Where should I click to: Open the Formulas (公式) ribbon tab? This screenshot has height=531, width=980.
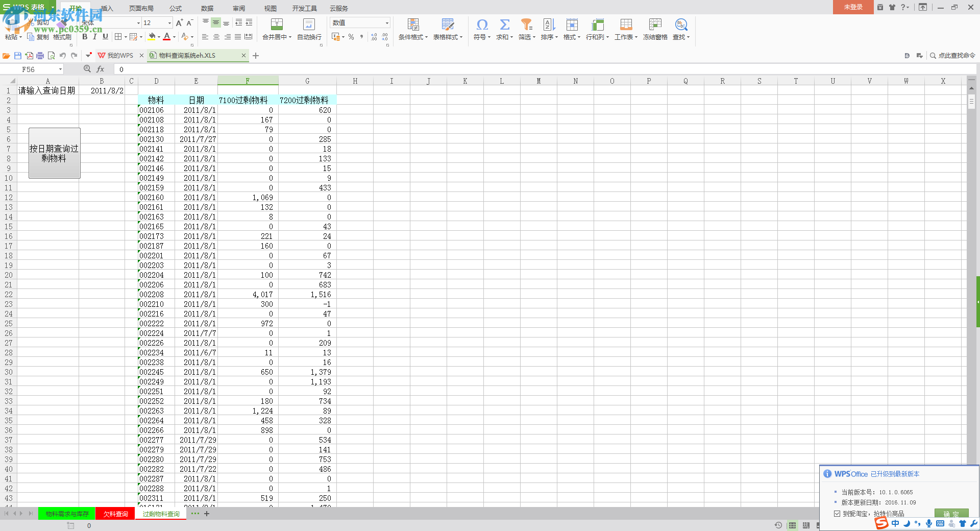click(176, 8)
